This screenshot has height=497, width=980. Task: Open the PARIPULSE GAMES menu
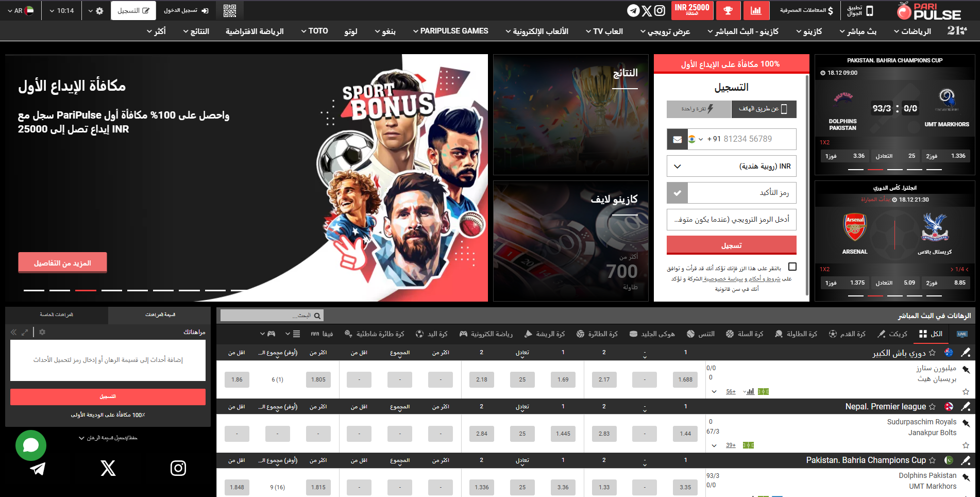tap(450, 31)
